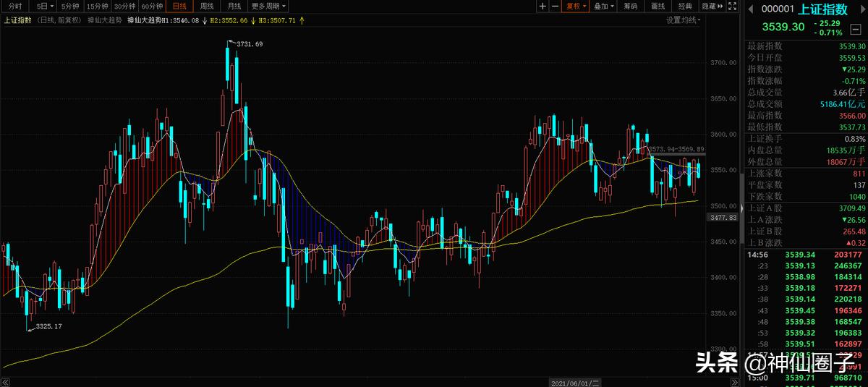Screen dimensions: 868x387
Task: Zoom out the chart with minus icon
Action: click(x=555, y=6)
